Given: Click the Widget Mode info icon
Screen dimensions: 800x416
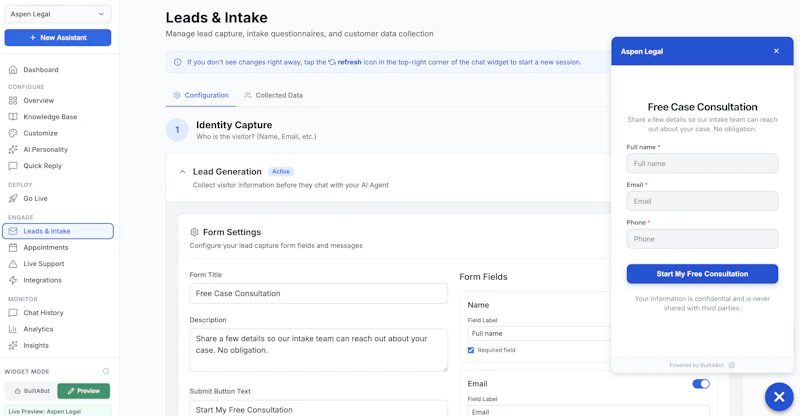Looking at the screenshot, I should click(106, 372).
